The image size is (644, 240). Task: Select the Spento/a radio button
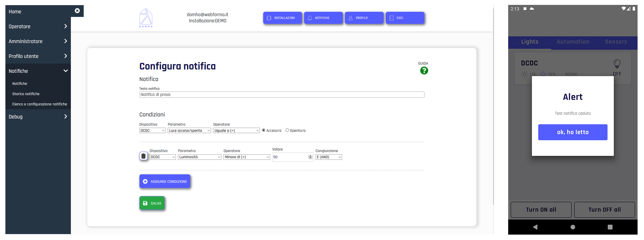pyautogui.click(x=287, y=130)
